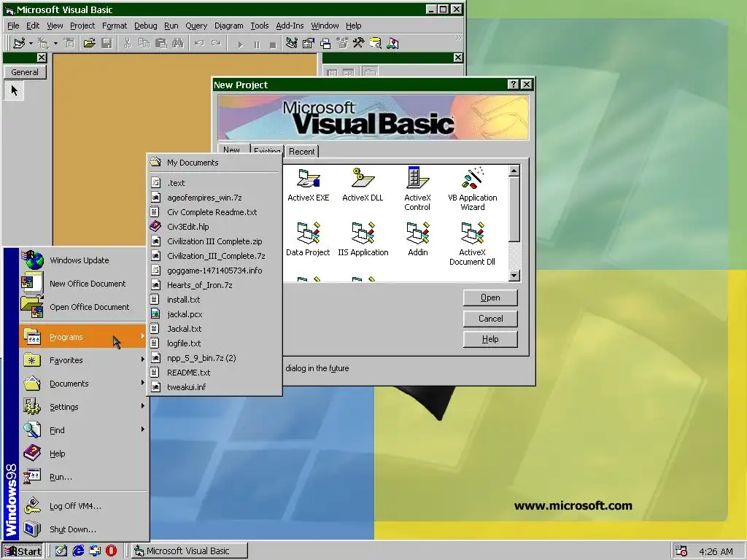747x560 pixels.
Task: Click Cancel in New Project dialog
Action: click(490, 319)
